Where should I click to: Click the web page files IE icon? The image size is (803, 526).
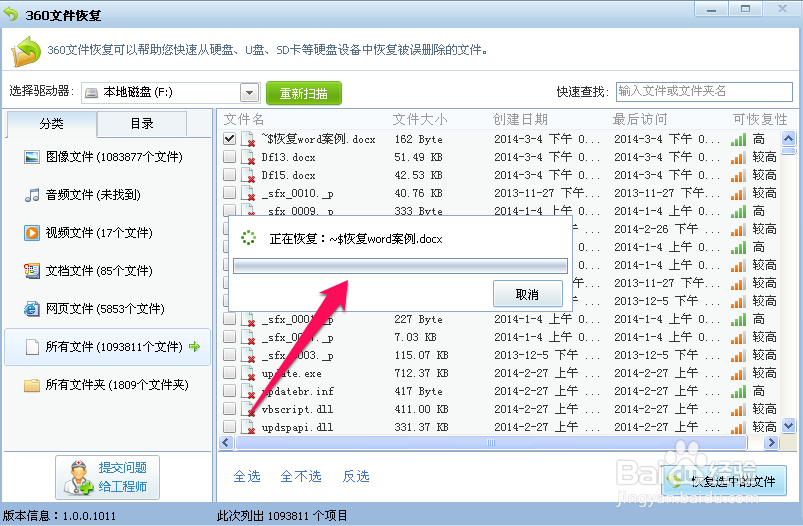(x=32, y=309)
